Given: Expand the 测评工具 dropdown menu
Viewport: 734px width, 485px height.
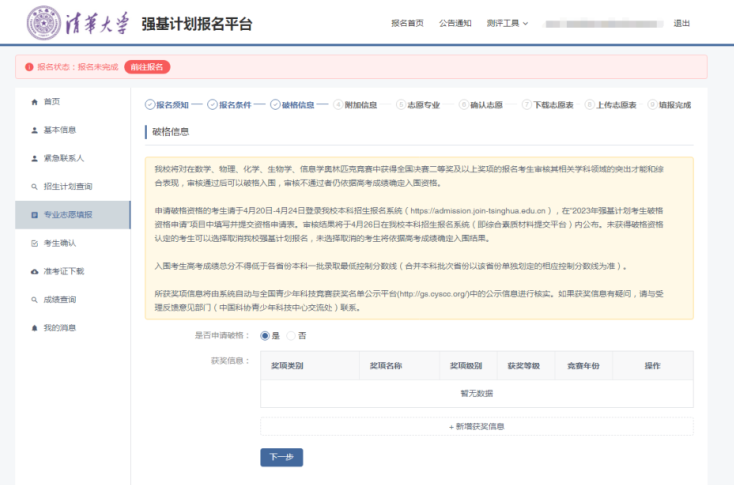Looking at the screenshot, I should (x=507, y=23).
